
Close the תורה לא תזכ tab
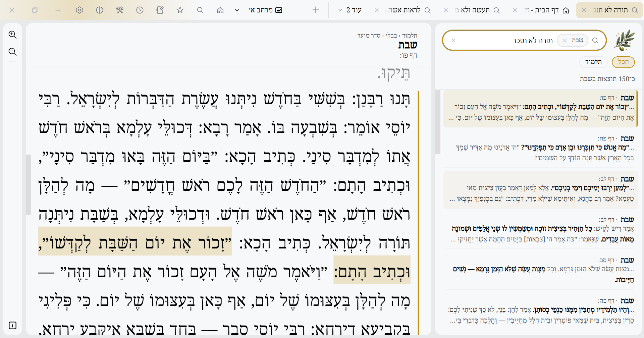[x=584, y=10]
